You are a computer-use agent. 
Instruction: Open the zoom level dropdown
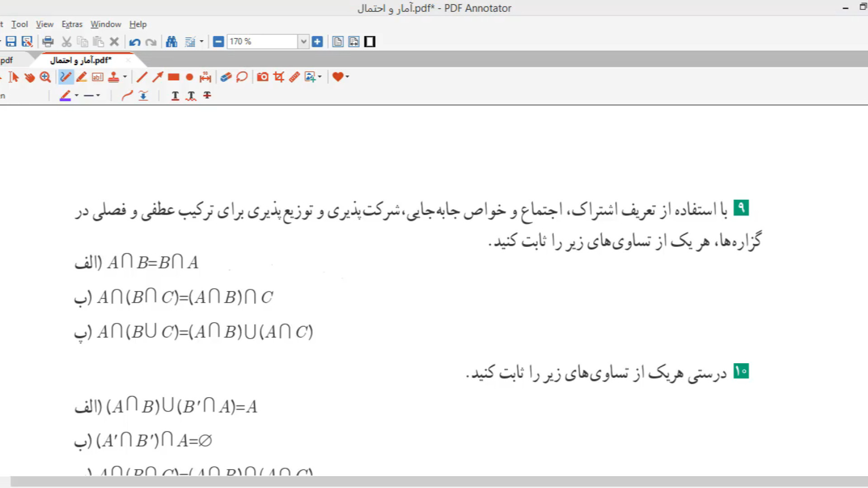click(303, 42)
